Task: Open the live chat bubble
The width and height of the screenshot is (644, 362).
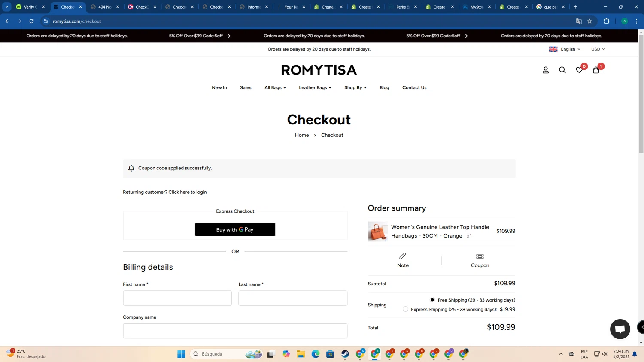Action: click(620, 329)
